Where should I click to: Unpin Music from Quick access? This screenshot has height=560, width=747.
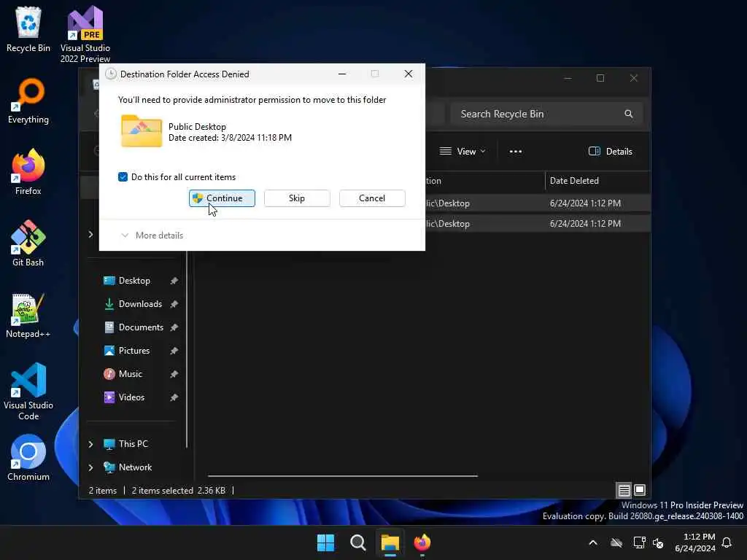coord(174,374)
